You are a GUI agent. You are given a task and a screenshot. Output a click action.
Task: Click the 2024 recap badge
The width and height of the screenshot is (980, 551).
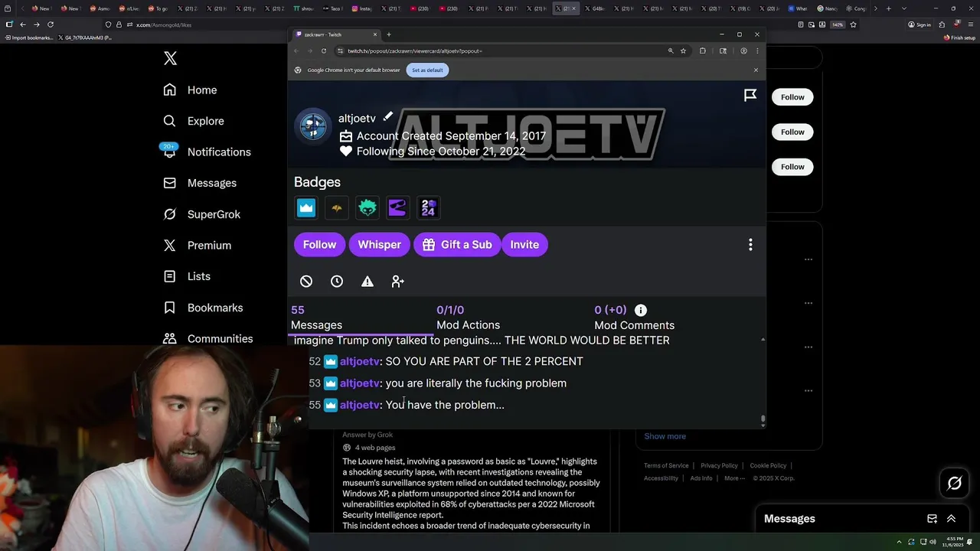(x=428, y=207)
